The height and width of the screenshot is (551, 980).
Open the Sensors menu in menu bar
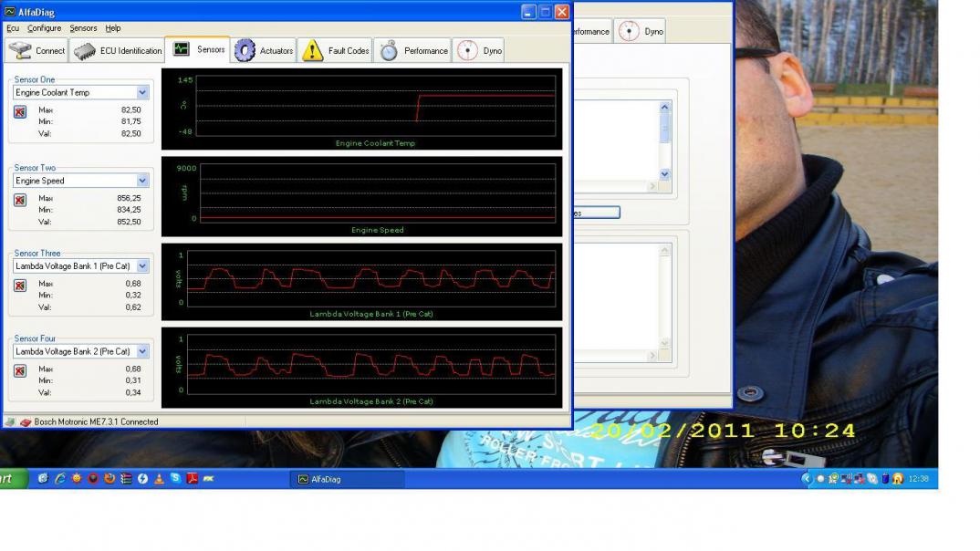click(83, 28)
